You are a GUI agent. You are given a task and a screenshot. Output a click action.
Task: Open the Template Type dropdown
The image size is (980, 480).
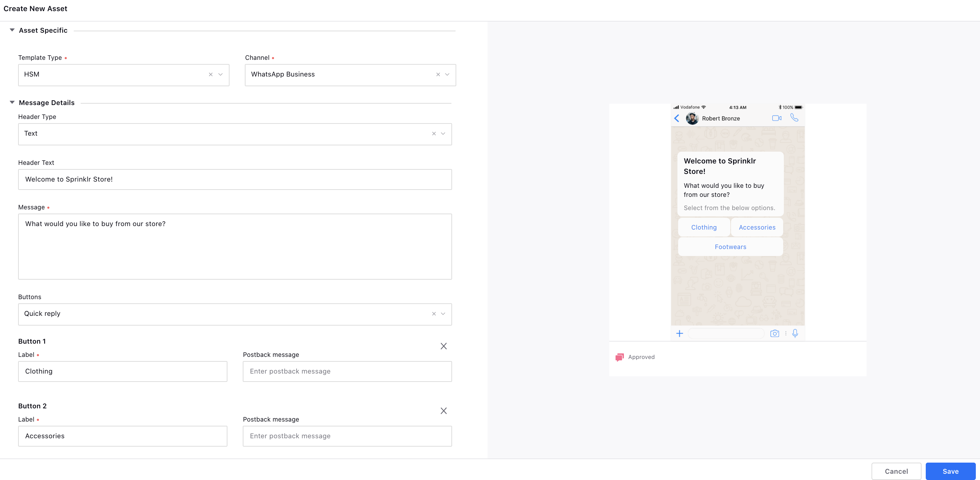point(220,74)
